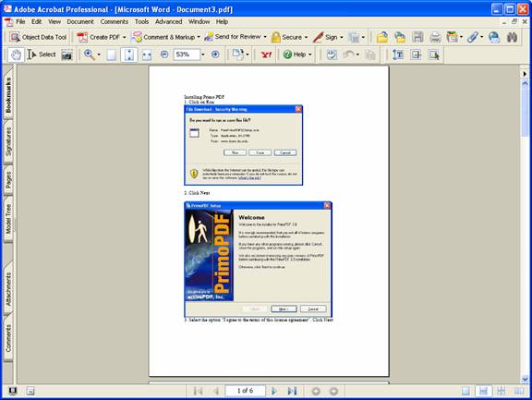Switch to Single Page layout

point(465,391)
